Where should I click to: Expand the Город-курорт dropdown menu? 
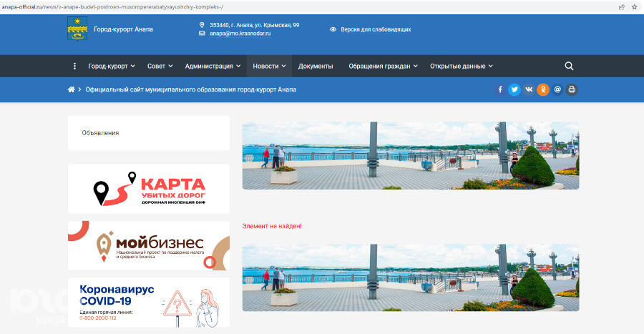tap(111, 66)
